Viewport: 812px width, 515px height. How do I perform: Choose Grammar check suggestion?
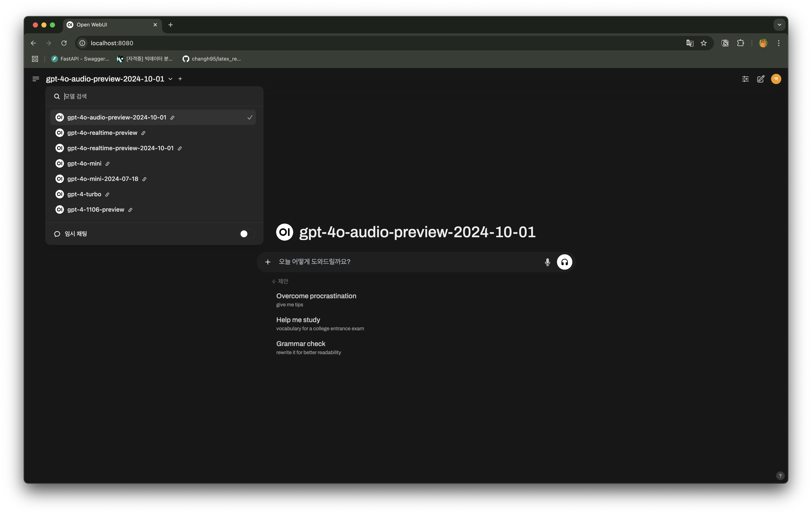coord(308,348)
